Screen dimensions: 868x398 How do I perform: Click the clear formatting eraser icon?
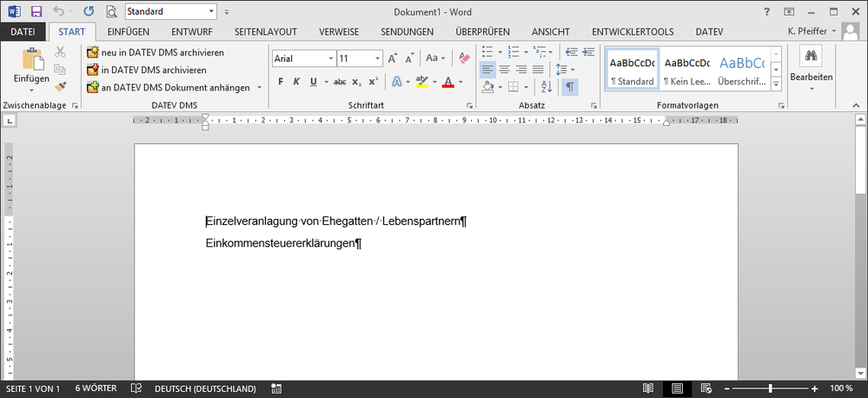(463, 58)
